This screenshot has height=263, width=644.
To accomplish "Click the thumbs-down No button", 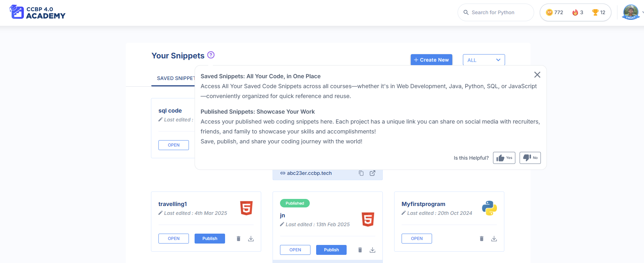I will click(x=530, y=158).
